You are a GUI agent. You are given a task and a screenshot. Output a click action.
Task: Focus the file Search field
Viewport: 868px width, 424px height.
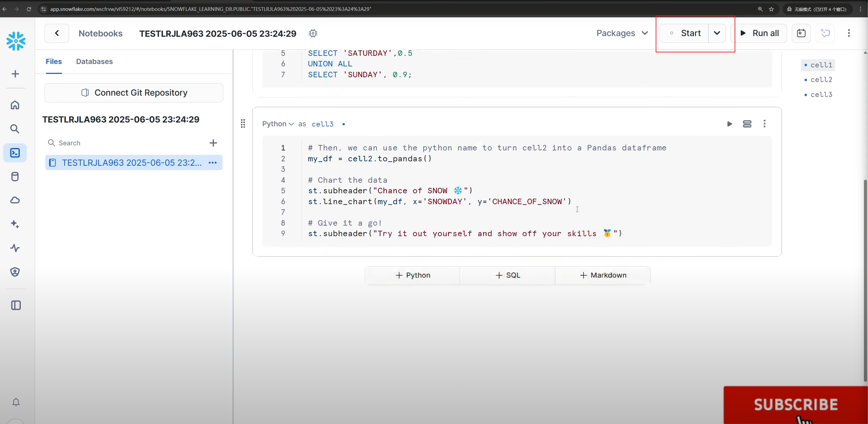tap(126, 143)
